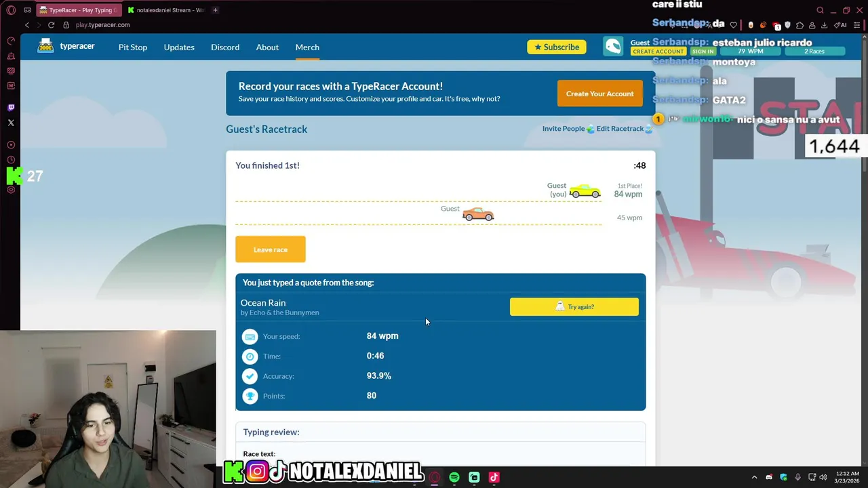Open the Discord menu item
This screenshot has height=488, width=868.
coord(225,47)
